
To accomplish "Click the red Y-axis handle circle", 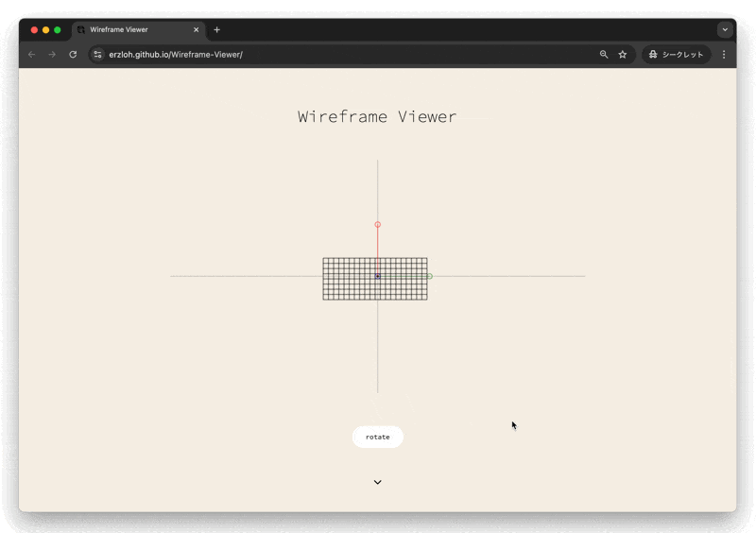I will click(x=378, y=225).
